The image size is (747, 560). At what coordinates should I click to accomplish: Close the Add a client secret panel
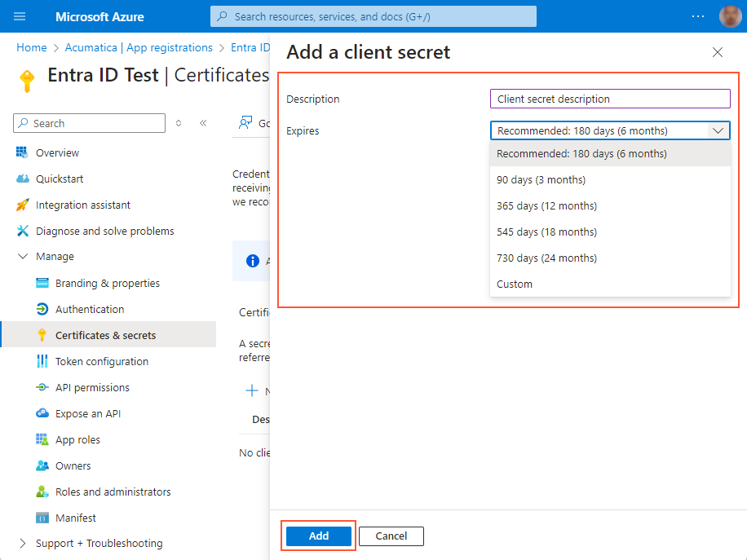(x=718, y=52)
